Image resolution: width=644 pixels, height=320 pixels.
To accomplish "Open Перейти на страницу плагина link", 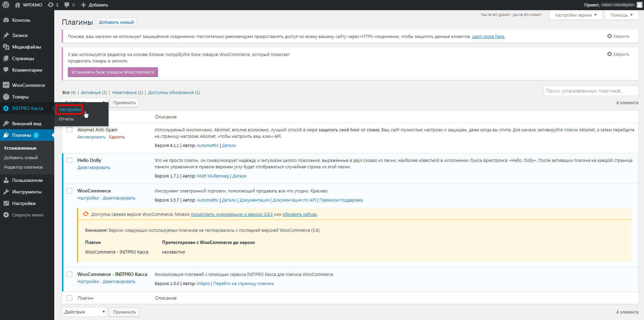I will 243,283.
